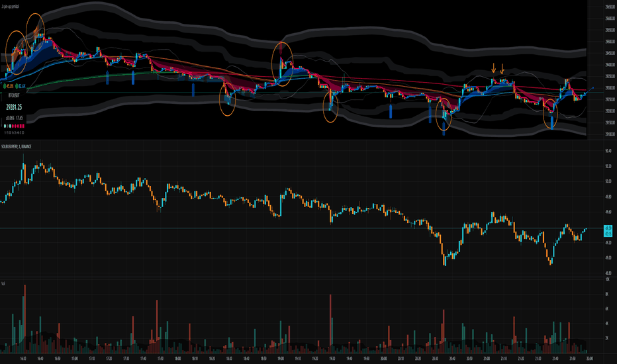617x364 pixels.
Task: Click the 18:00 time axis label
Action: pos(177,359)
